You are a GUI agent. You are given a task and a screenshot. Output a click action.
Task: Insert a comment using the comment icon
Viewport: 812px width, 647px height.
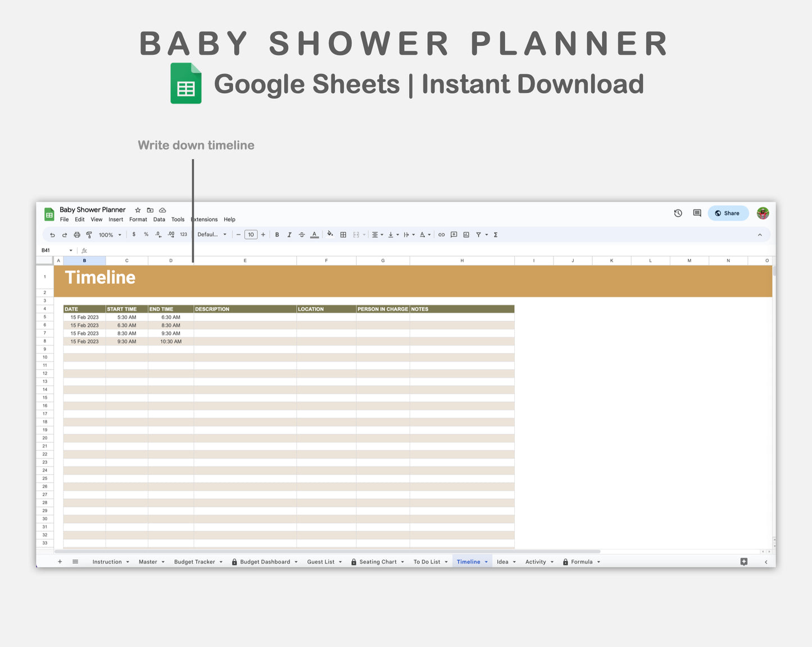pos(453,234)
